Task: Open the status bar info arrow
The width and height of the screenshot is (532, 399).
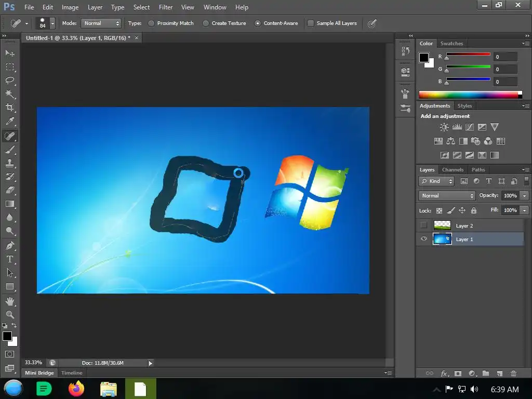Action: click(150, 363)
